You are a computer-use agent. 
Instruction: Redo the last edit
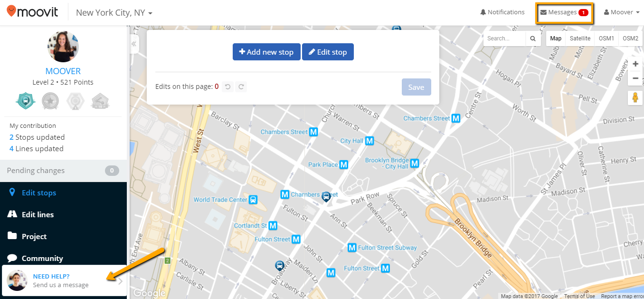point(241,87)
